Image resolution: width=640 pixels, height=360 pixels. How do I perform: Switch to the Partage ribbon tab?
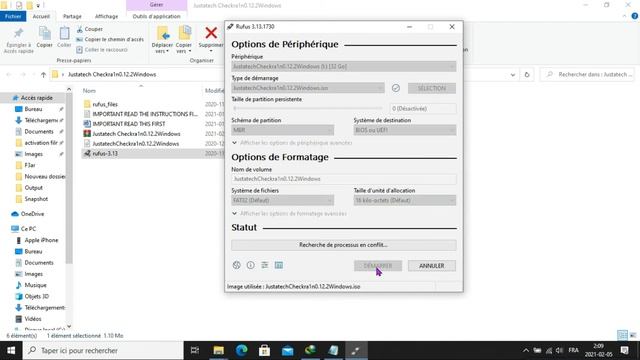[72, 16]
